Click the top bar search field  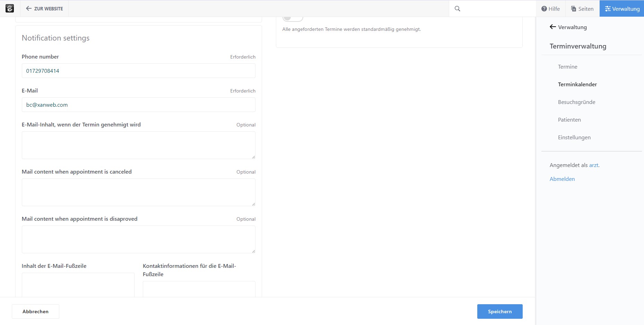click(x=492, y=9)
